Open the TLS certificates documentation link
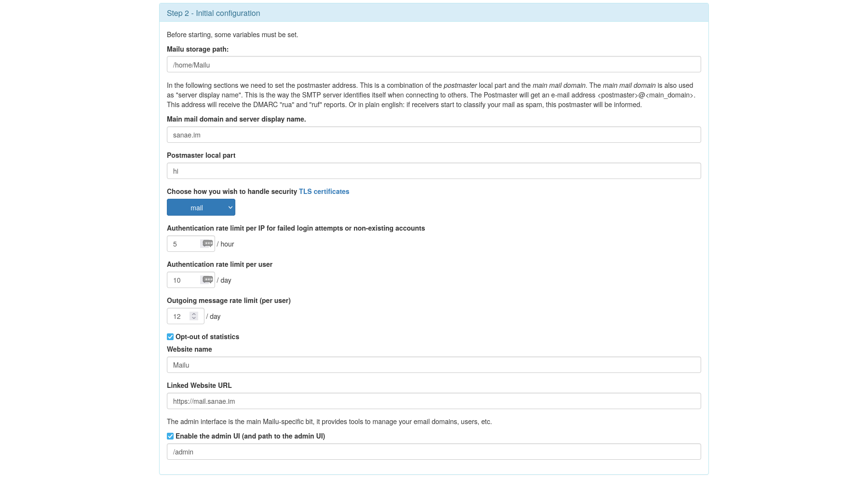Screen dimensions: 868x481 pos(324,192)
